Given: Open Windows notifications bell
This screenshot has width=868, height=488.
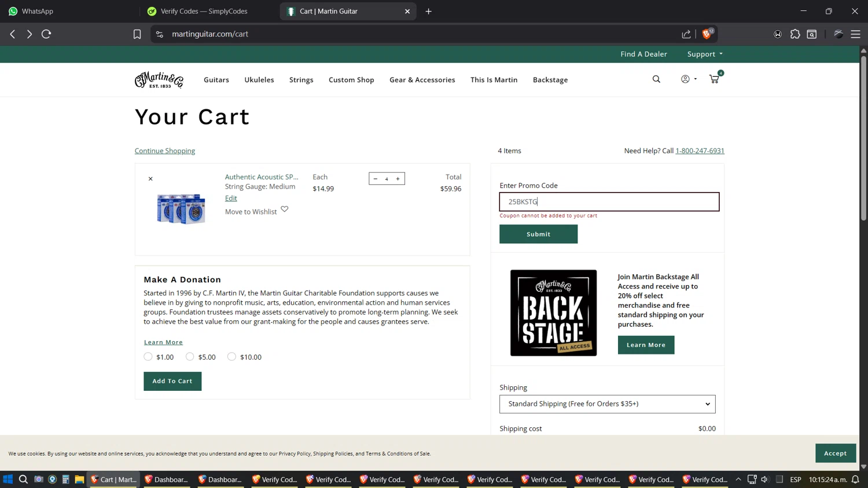Looking at the screenshot, I should point(855,479).
